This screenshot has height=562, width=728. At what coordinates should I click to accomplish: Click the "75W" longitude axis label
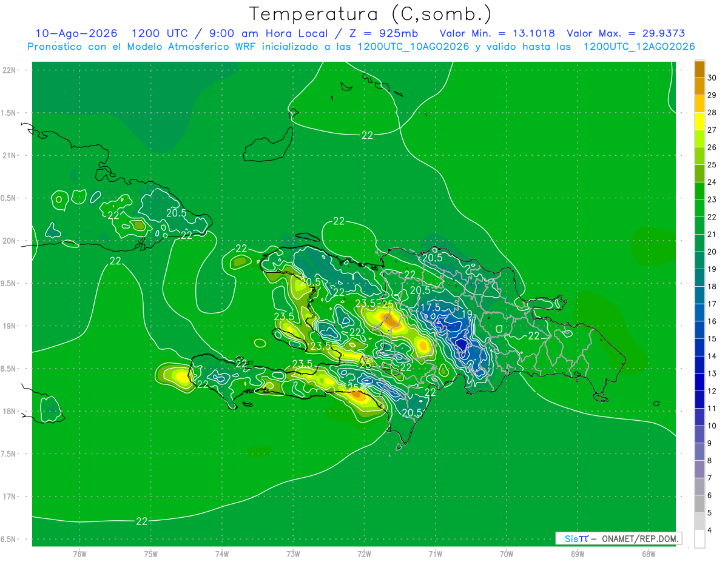[150, 554]
